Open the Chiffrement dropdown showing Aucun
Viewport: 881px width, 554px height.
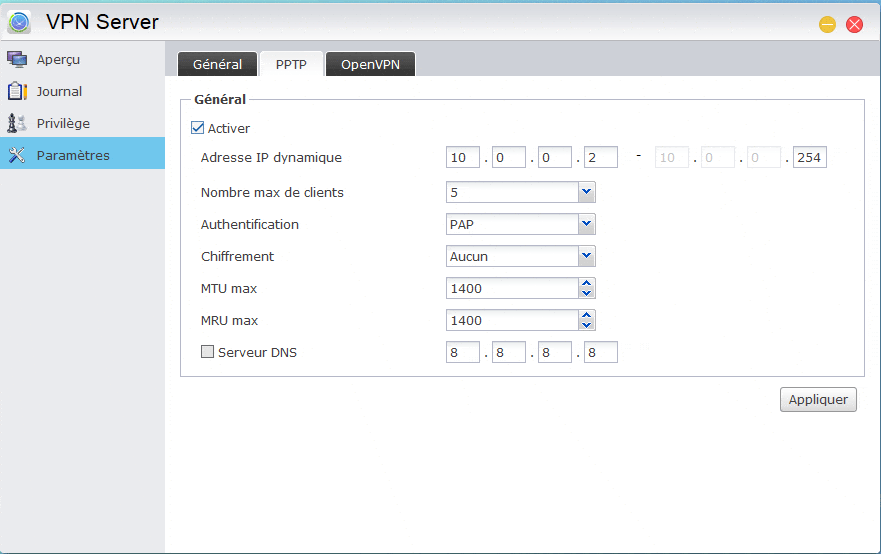tap(586, 256)
